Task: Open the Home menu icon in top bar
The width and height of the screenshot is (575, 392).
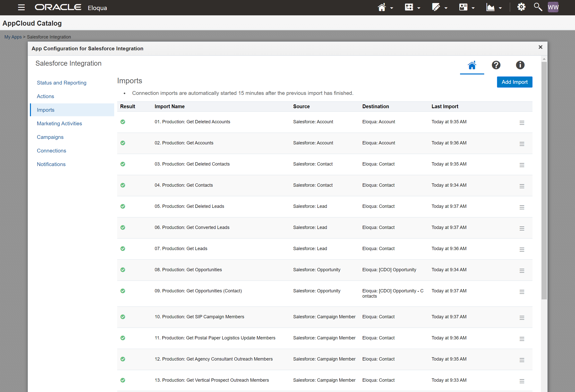Action: tap(382, 7)
